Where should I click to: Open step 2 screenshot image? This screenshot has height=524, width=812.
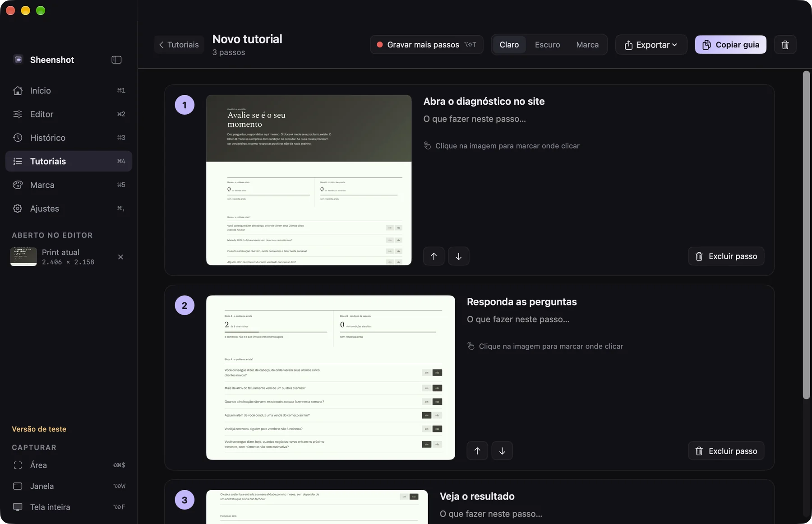[x=331, y=378]
